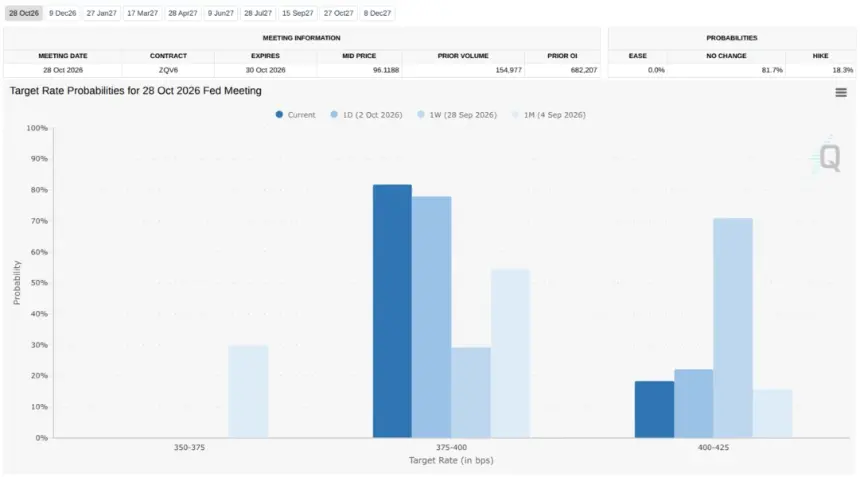The width and height of the screenshot is (860, 477).
Task: Click the 400-425 x-axis label
Action: click(713, 447)
